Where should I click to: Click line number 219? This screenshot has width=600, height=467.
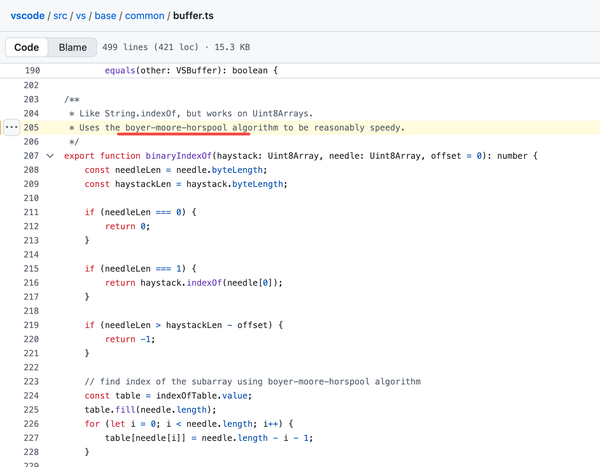click(31, 325)
